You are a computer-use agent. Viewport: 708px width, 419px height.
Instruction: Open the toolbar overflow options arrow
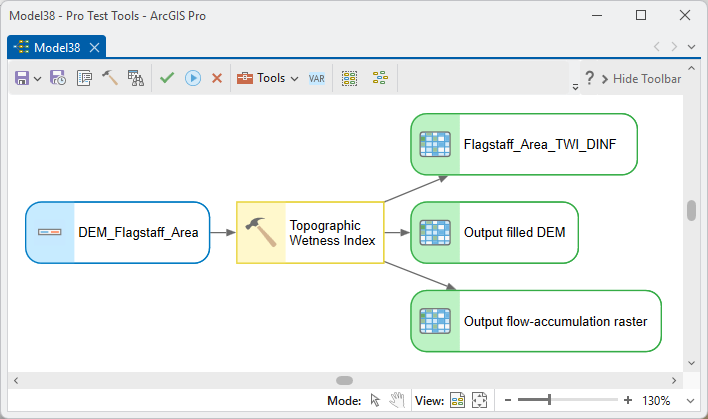575,87
